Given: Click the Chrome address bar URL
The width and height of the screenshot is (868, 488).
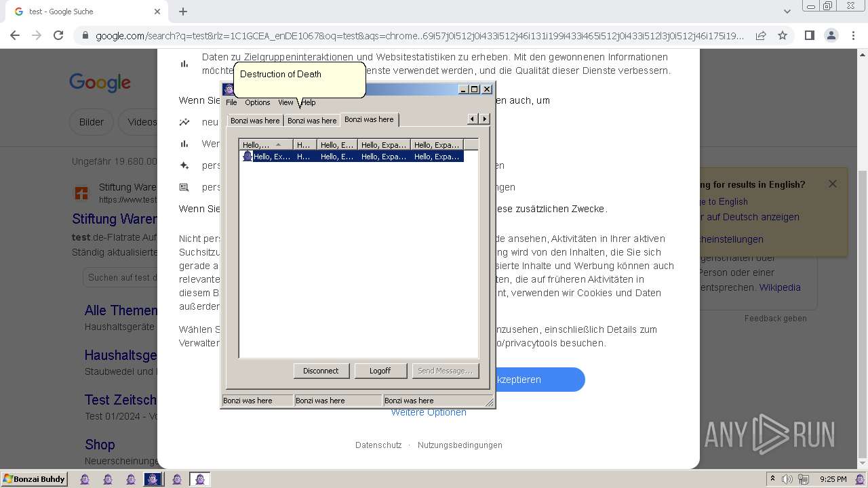Looking at the screenshot, I should click(419, 36).
